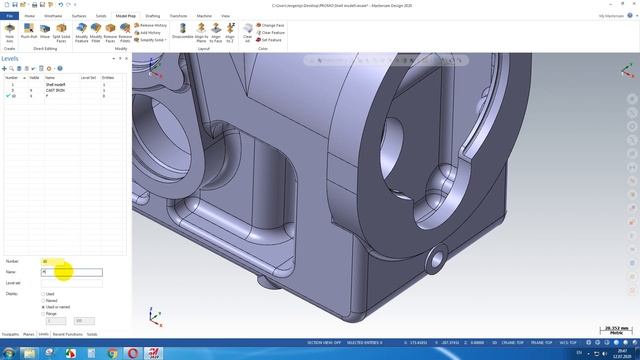Click the Disassemble icon
640x360 pixels.
click(182, 31)
